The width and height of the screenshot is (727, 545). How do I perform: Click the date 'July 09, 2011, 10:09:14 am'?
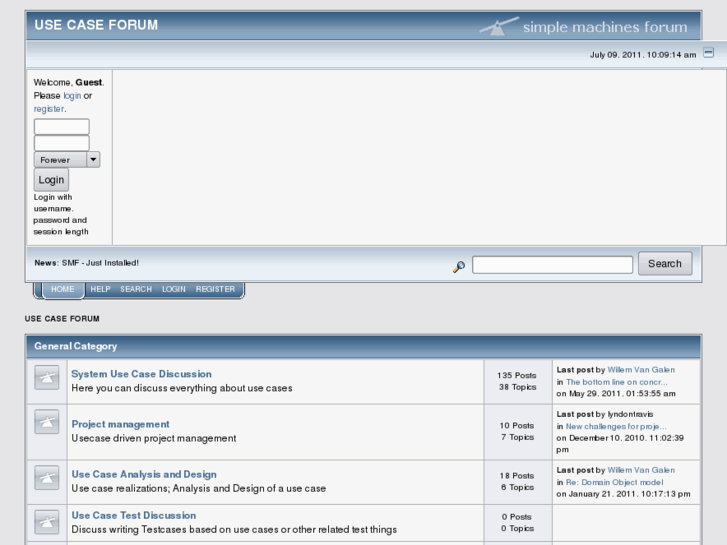pos(643,55)
